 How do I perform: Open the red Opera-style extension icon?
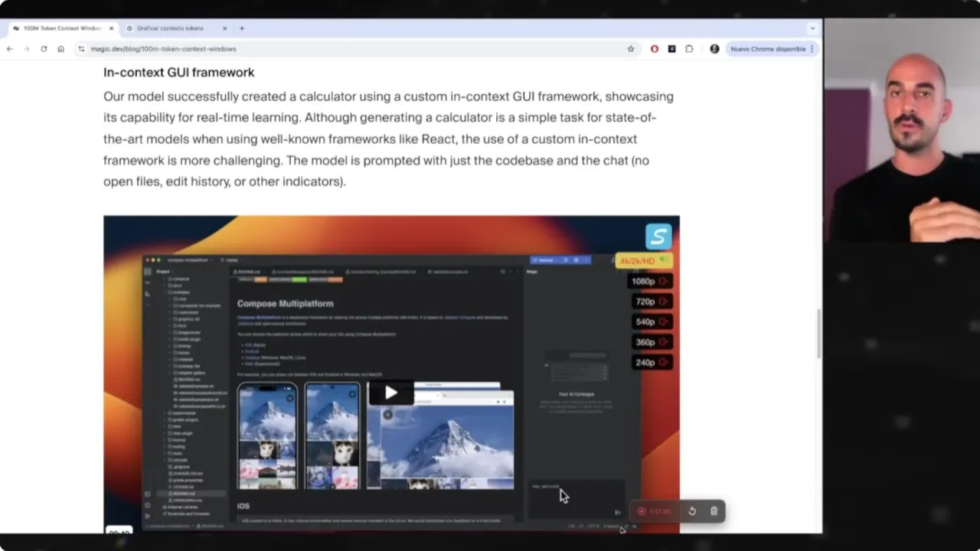654,49
